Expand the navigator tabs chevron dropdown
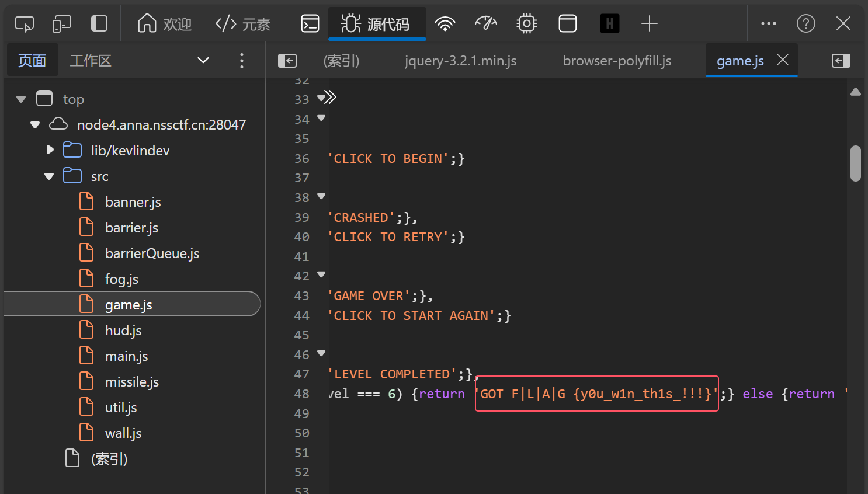 203,61
